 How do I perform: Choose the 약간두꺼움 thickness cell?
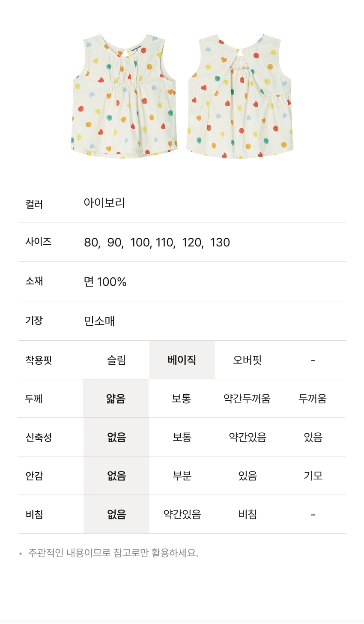(x=247, y=399)
